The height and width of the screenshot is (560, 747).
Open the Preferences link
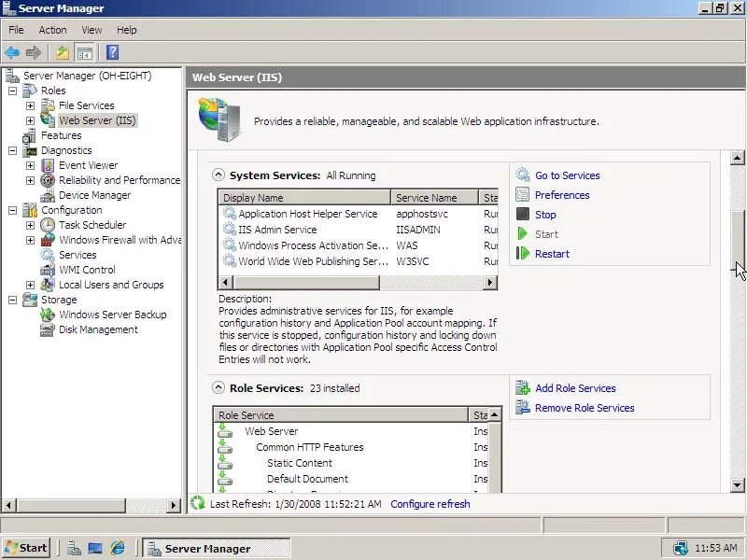(562, 195)
